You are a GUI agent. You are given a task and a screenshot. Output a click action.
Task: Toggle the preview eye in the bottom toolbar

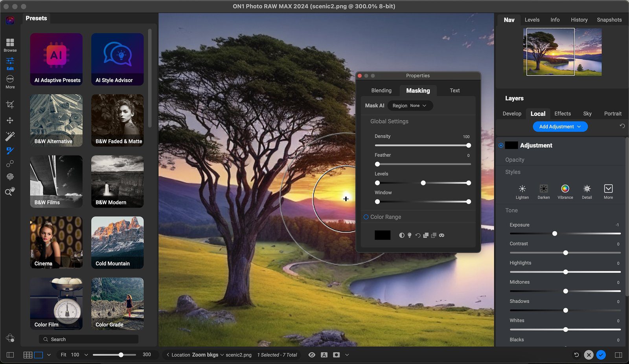tap(312, 355)
